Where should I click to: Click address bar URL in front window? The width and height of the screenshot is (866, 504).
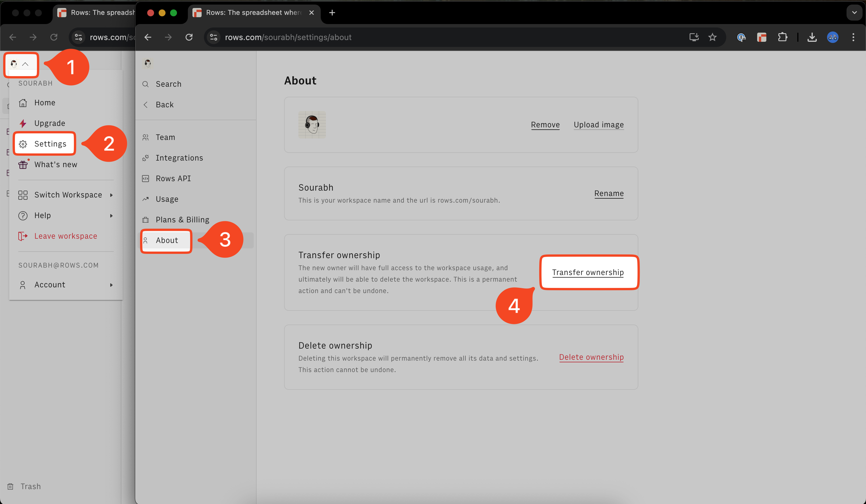tap(288, 37)
